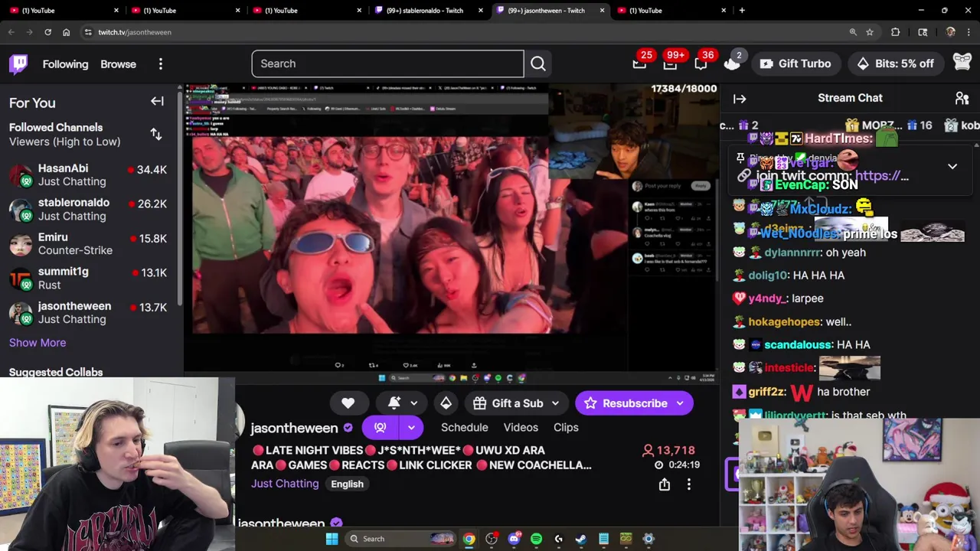Select the jasontheween Twitch tab
The image size is (980, 551).
click(548, 11)
